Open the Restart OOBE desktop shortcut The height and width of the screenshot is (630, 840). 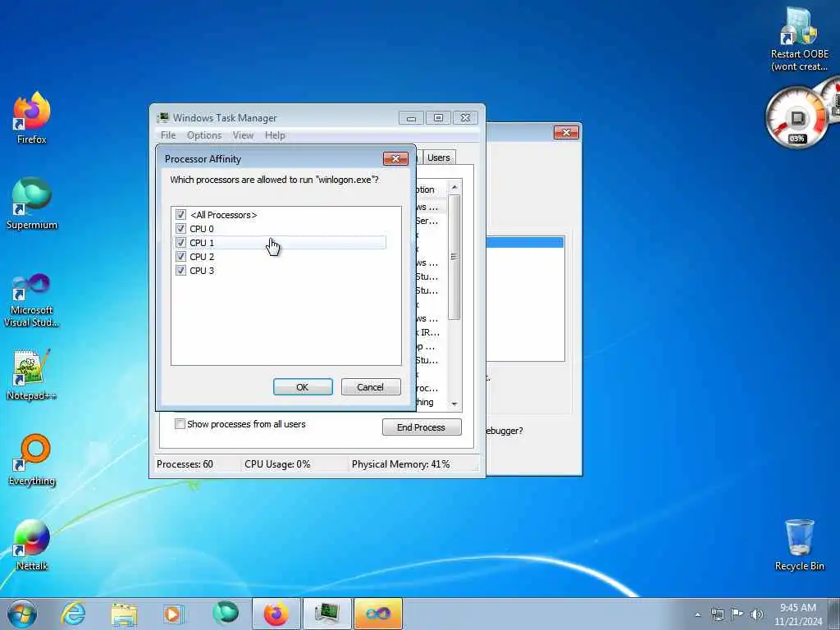pyautogui.click(x=799, y=39)
